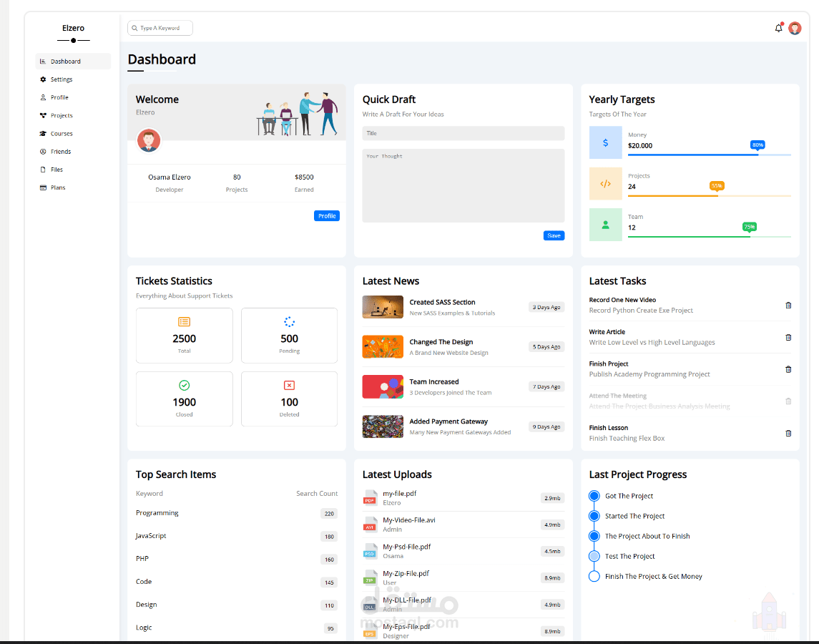The image size is (819, 644).
Task: Open the Files page from the sidebar
Action: (x=57, y=170)
